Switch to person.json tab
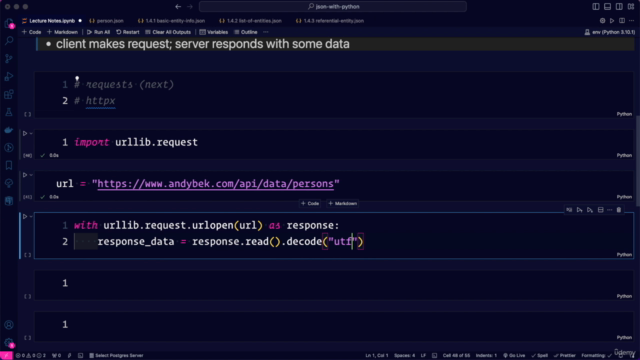640x360 pixels. pyautogui.click(x=107, y=21)
